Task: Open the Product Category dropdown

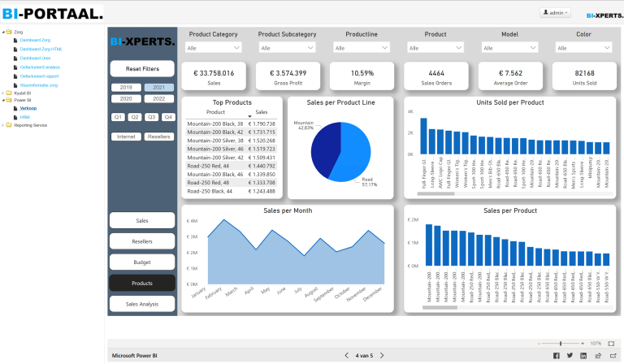Action: coord(213,49)
